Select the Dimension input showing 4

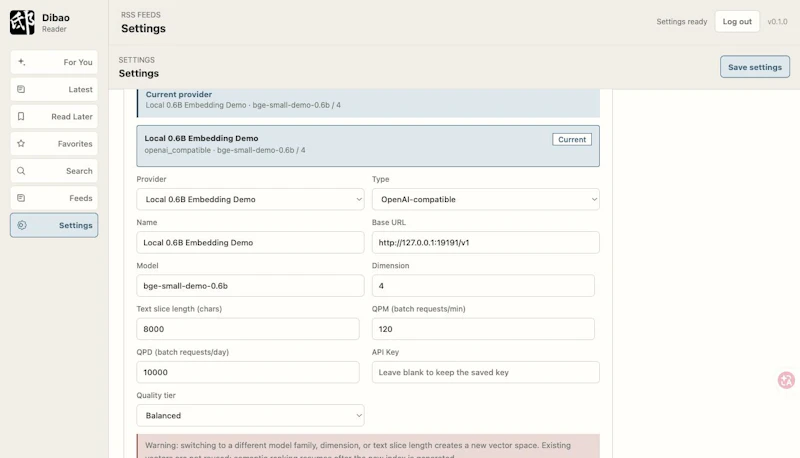click(483, 286)
